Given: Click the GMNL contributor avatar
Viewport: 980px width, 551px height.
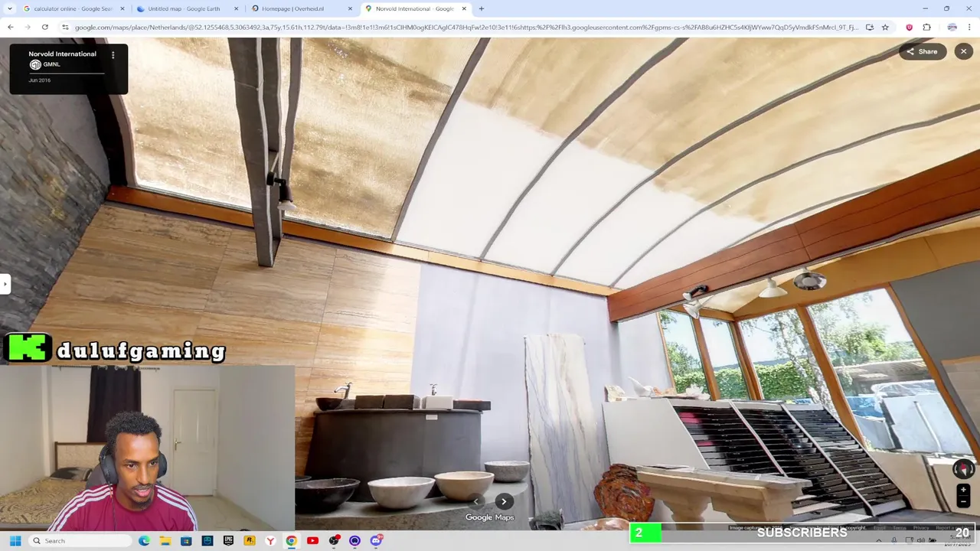Looking at the screenshot, I should [34, 64].
